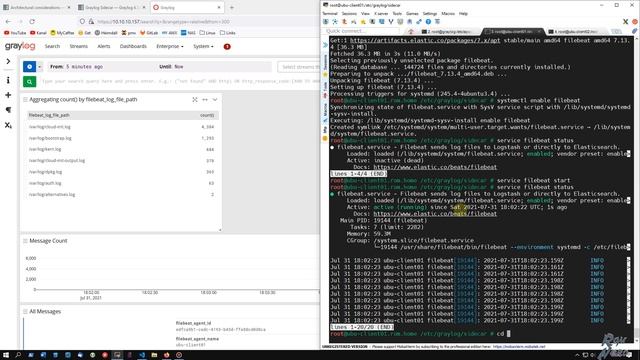This screenshot has width=640, height=360.
Task: Open the Settings menu in MobaXterm
Action: pyautogui.click(x=429, y=13)
